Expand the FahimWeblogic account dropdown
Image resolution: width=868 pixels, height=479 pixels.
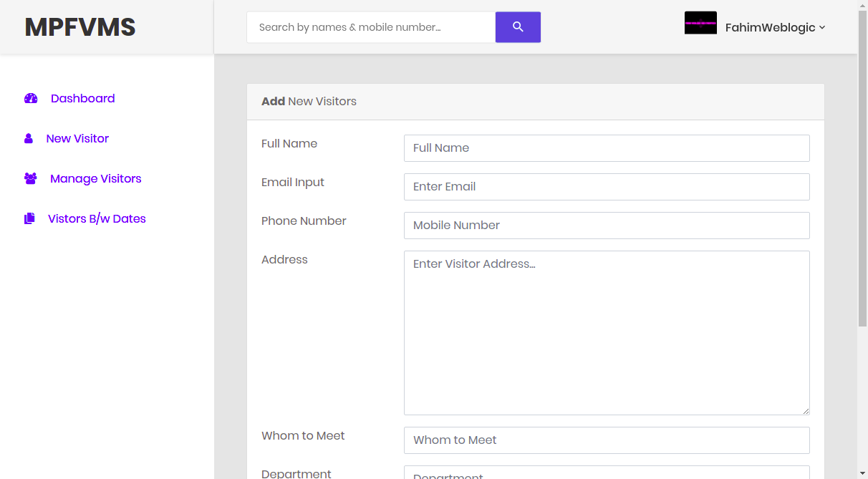(x=775, y=27)
